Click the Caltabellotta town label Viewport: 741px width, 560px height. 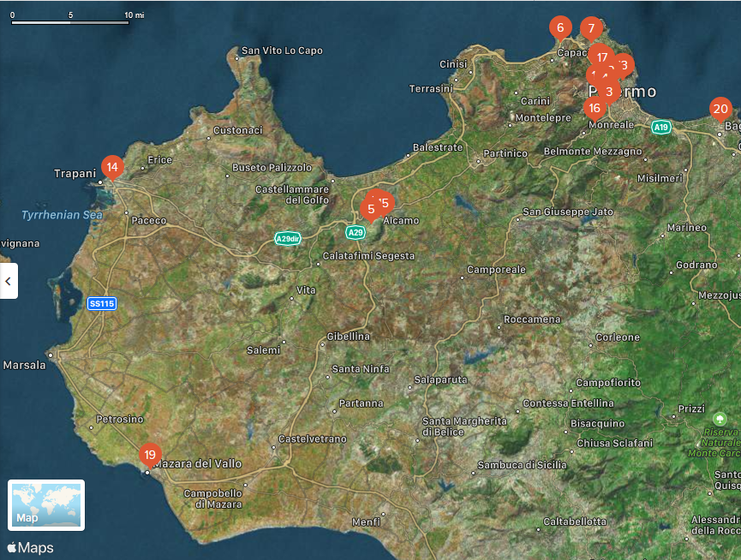click(575, 521)
